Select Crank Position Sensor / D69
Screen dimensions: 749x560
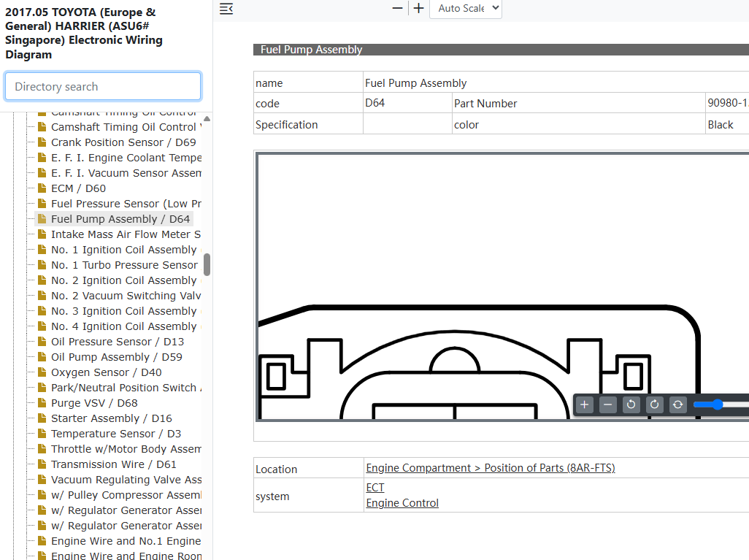(123, 142)
